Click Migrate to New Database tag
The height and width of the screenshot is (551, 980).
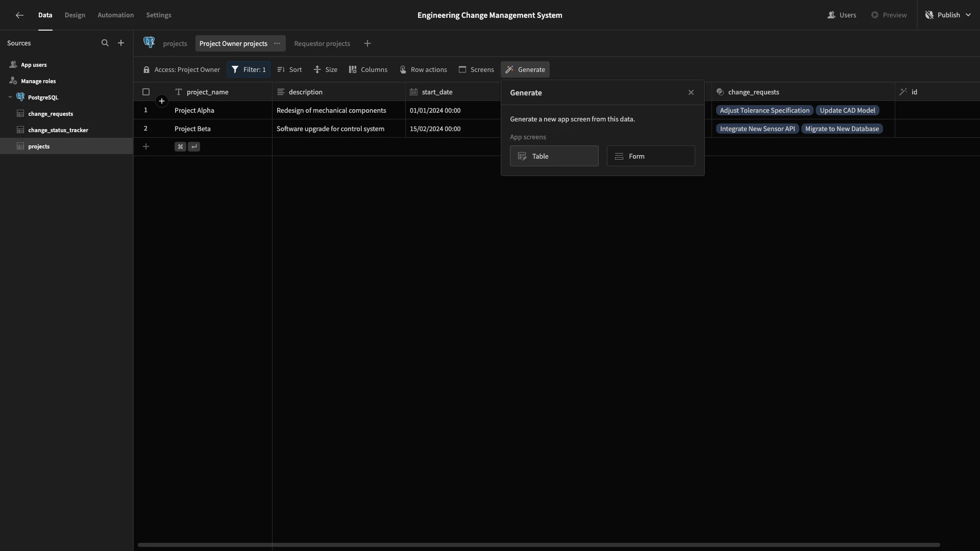pyautogui.click(x=842, y=129)
